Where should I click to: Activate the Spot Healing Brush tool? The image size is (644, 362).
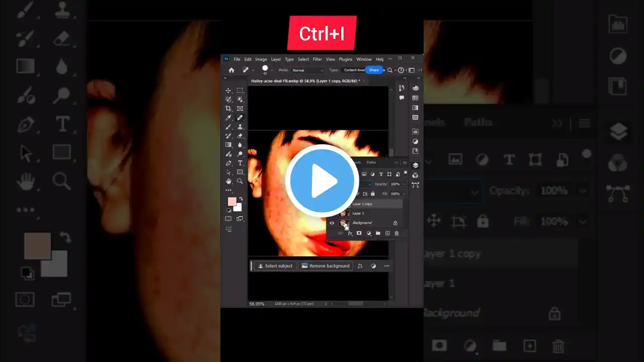240,118
